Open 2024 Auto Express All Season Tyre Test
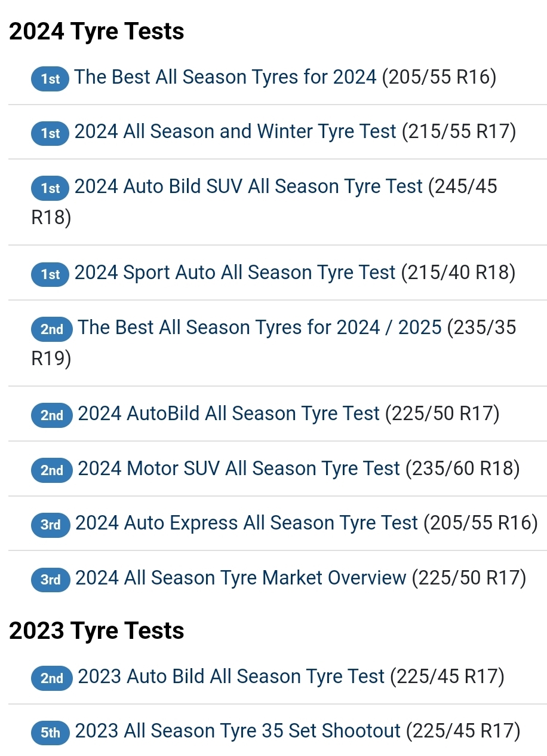The height and width of the screenshot is (756, 547). pos(247,524)
